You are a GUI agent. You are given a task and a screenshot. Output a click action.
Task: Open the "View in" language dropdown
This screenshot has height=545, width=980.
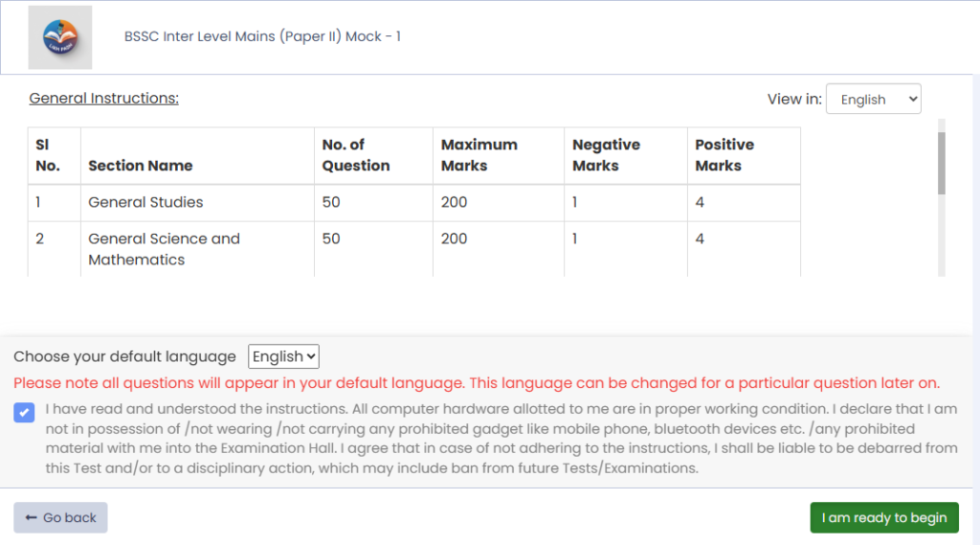click(873, 100)
